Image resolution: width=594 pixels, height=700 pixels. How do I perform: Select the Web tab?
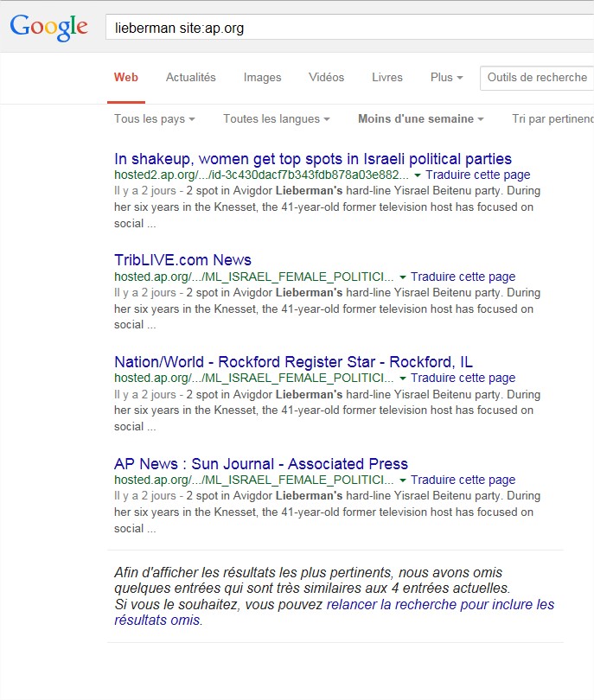click(126, 77)
